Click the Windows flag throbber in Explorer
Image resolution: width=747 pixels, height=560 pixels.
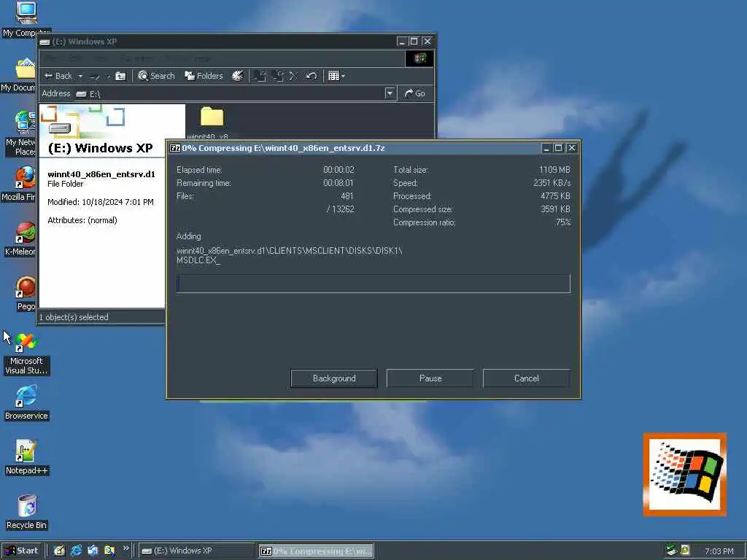(419, 58)
